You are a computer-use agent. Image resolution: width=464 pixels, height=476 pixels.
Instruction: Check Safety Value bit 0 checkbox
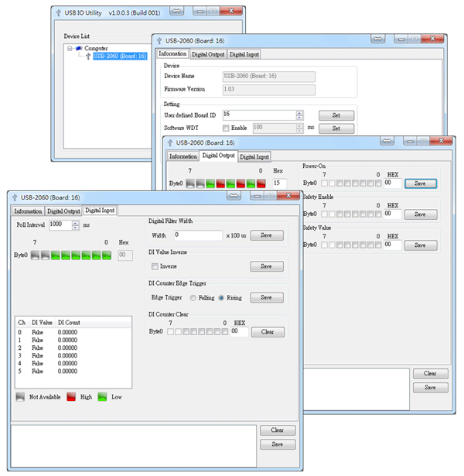tap(378, 245)
